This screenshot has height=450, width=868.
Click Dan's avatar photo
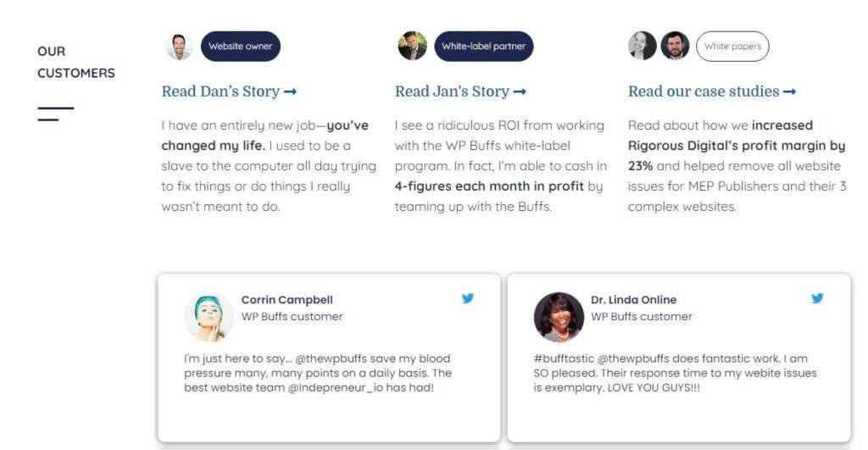(x=180, y=47)
